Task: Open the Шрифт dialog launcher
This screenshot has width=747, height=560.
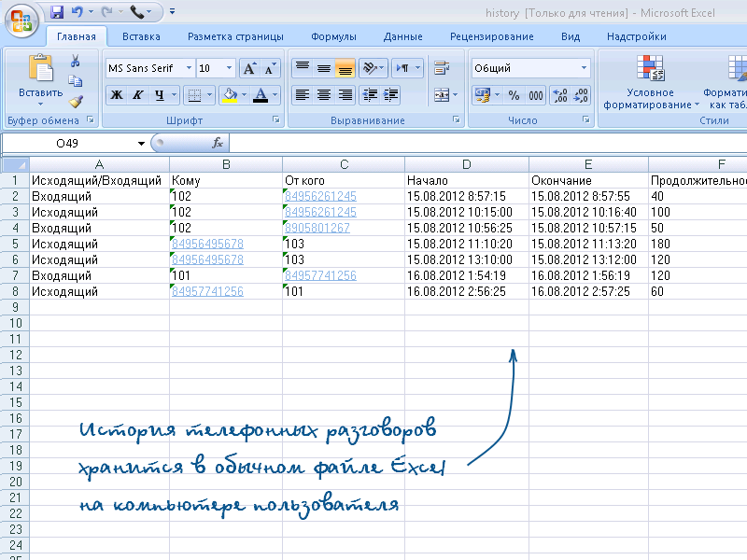Action: [x=275, y=119]
